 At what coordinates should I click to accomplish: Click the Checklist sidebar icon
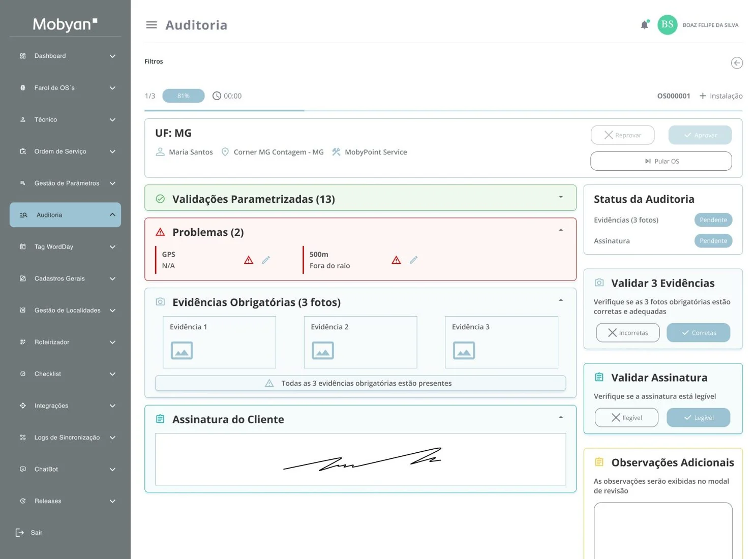click(x=23, y=374)
